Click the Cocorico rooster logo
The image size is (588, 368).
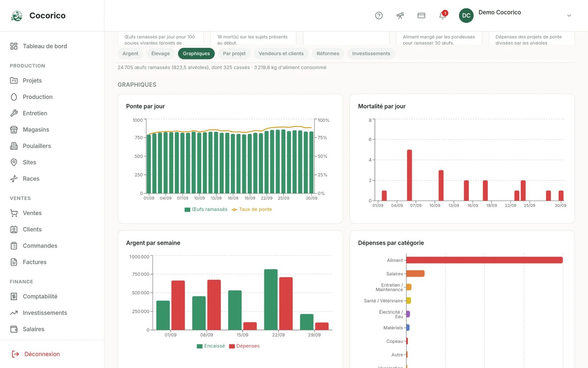[17, 16]
